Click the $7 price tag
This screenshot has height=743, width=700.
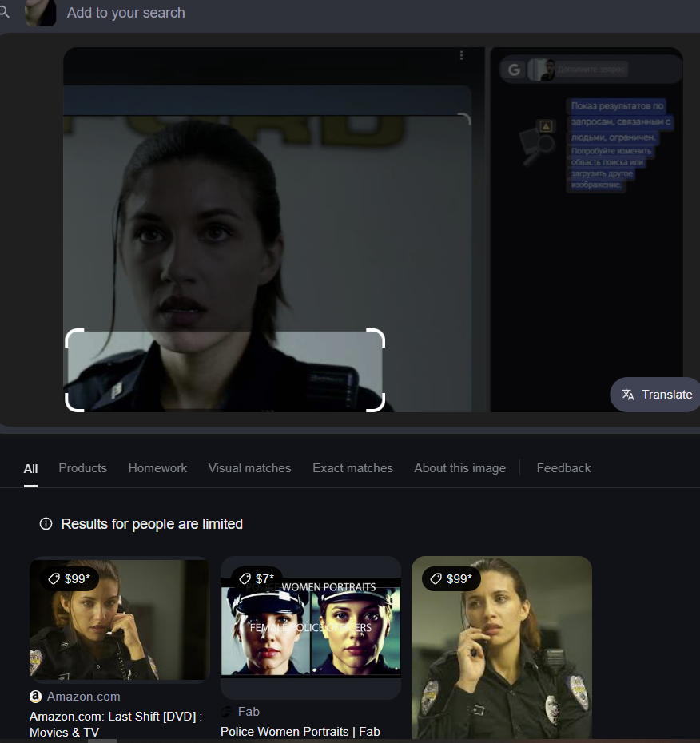258,578
